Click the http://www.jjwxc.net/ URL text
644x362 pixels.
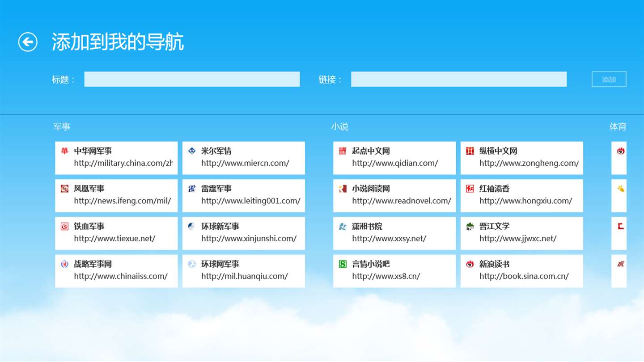tap(518, 238)
